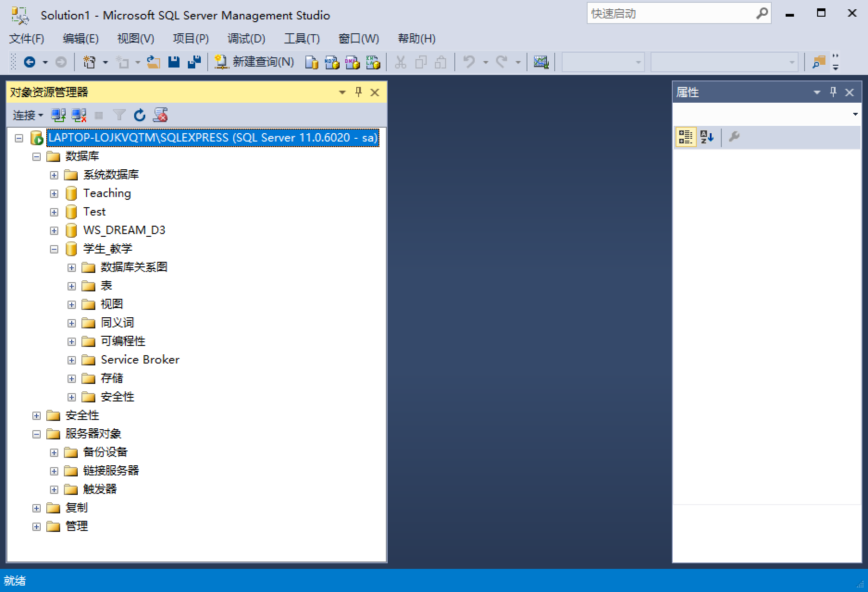Viewport: 868px width, 592px height.
Task: Open the Navigate Backward history dropdown arrow
Action: pyautogui.click(x=45, y=62)
